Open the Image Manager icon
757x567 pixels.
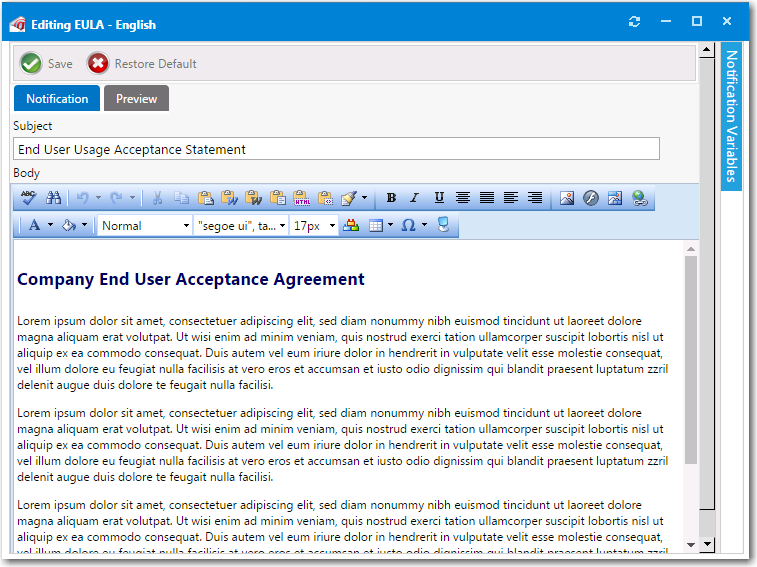[x=567, y=198]
